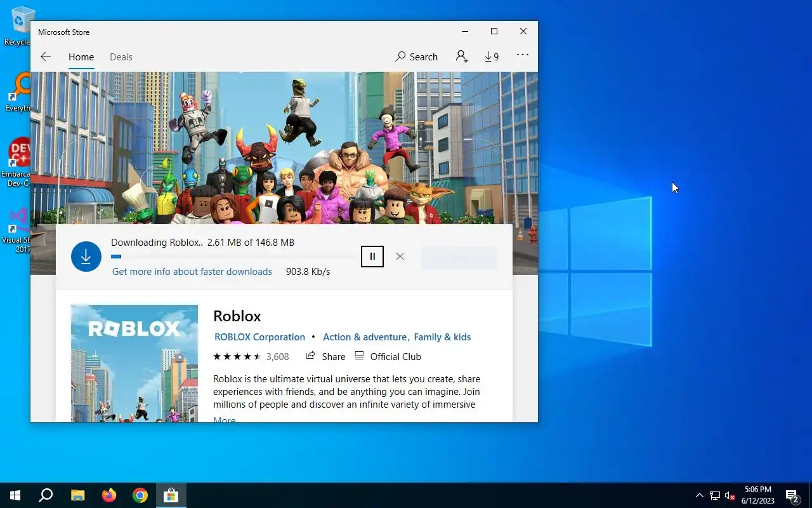Open the Family & kids category
The width and height of the screenshot is (812, 508).
point(442,337)
